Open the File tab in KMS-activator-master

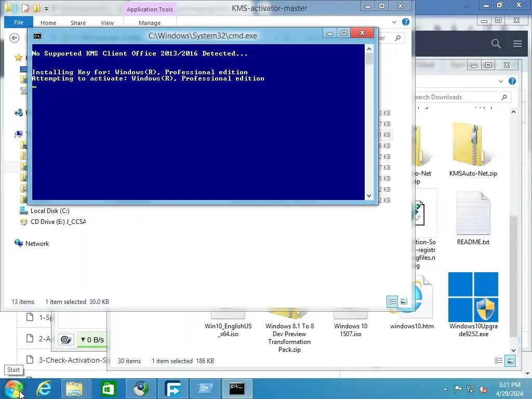[19, 22]
